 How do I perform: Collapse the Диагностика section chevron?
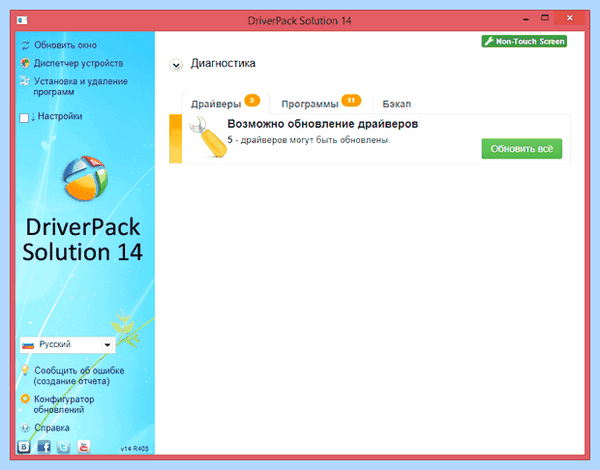tap(176, 65)
